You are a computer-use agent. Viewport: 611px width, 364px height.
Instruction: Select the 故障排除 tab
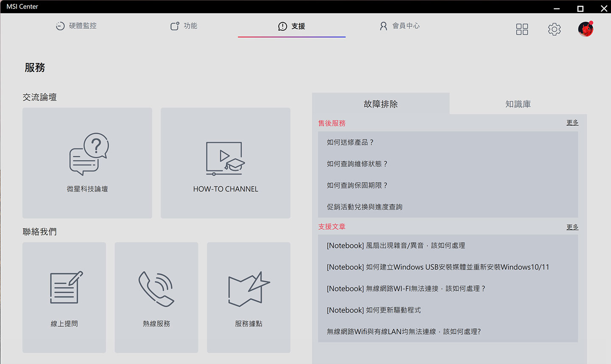(381, 104)
